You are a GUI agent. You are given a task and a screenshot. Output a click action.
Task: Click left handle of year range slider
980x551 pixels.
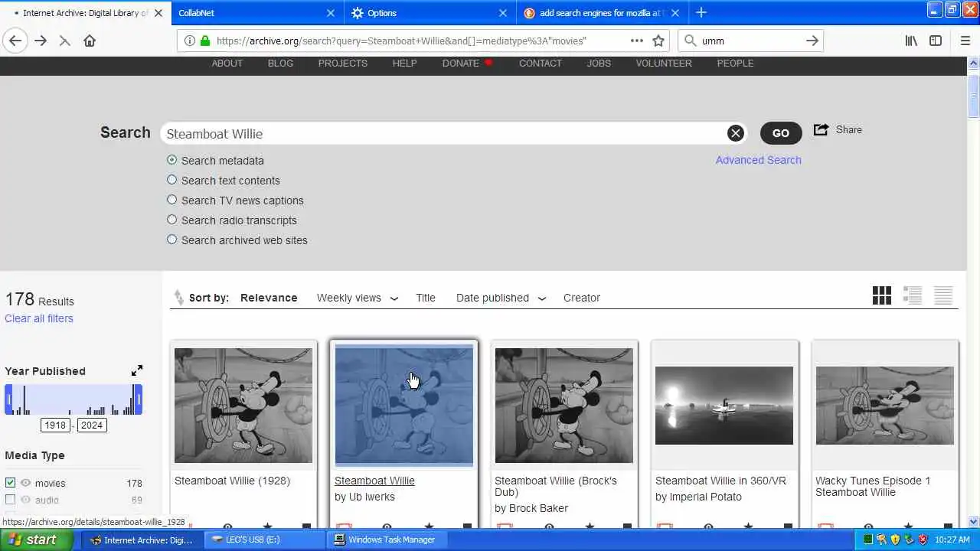click(8, 399)
